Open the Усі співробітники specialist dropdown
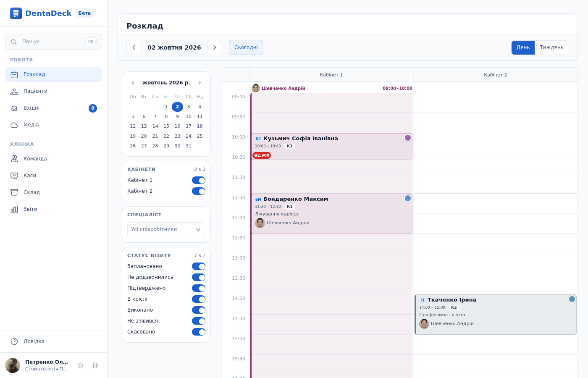Viewport: 588px width, 378px height. click(166, 230)
